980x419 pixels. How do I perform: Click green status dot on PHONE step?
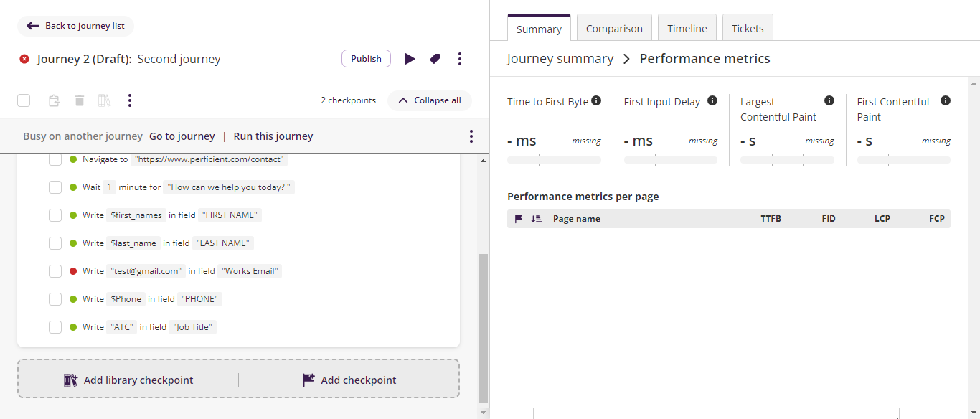[x=73, y=299]
